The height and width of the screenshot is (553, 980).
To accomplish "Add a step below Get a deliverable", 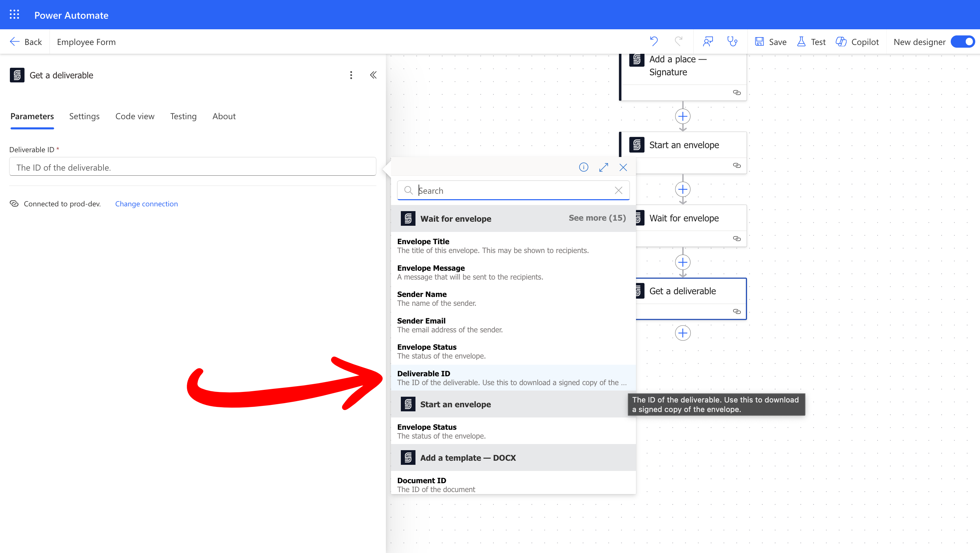I will 683,333.
